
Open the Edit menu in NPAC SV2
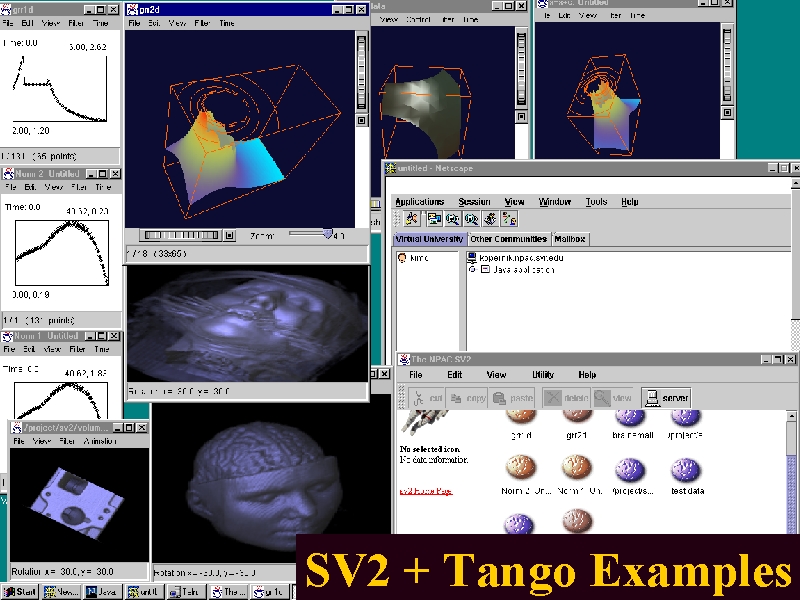click(455, 374)
